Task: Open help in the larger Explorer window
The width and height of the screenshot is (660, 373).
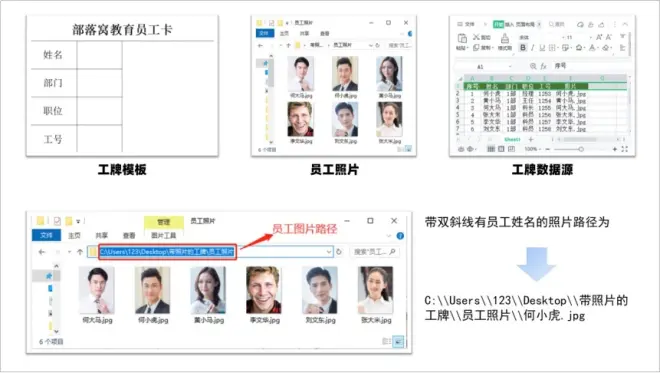Action: (x=400, y=236)
